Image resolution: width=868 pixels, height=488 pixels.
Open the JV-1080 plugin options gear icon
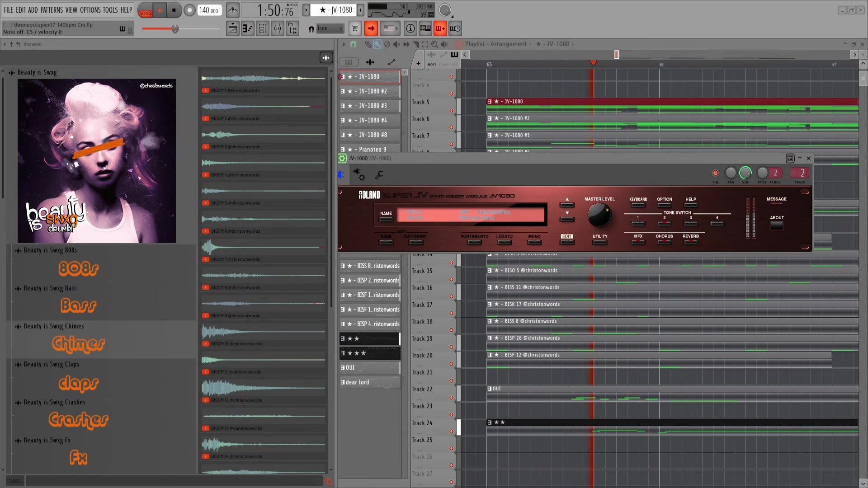tap(342, 158)
